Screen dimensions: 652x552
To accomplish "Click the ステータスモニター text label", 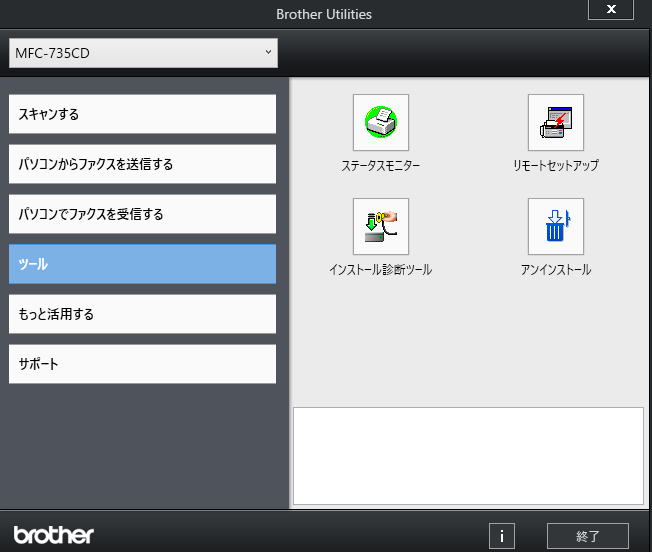I will pos(380,166).
